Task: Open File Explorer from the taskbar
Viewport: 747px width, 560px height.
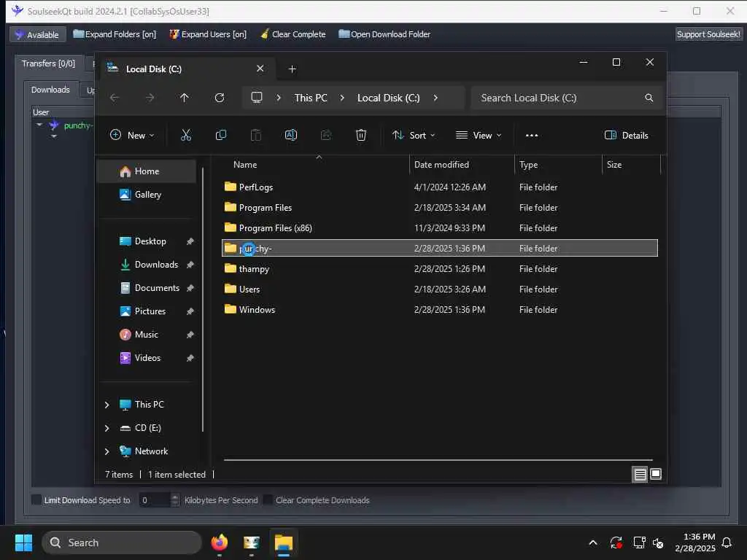Action: (x=284, y=542)
